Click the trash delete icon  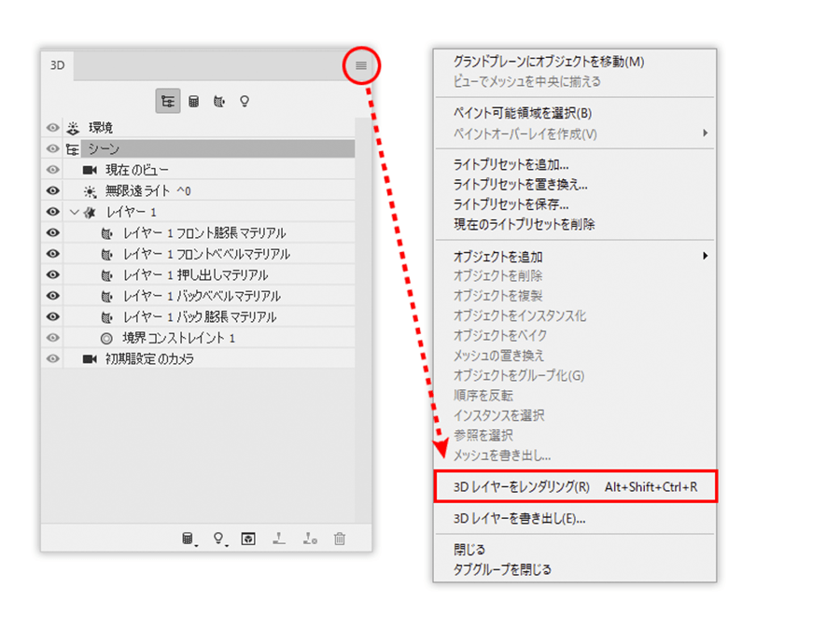coord(339,539)
